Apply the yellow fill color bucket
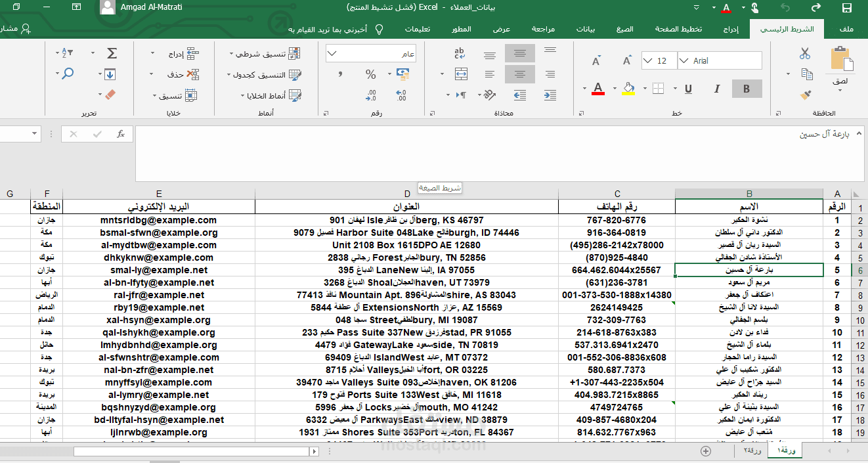Viewport: 868px width, 463px height. click(x=628, y=89)
